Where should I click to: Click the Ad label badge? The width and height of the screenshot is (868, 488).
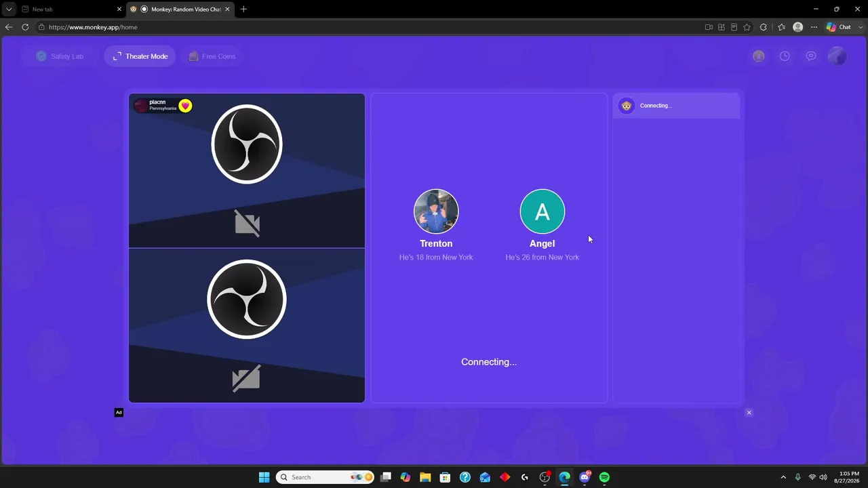pyautogui.click(x=119, y=412)
